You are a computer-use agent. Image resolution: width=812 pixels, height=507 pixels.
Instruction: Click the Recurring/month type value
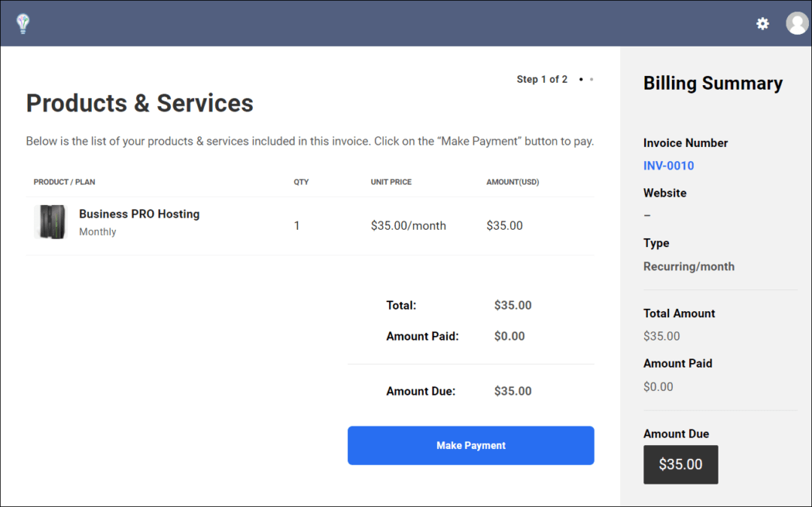(688, 266)
